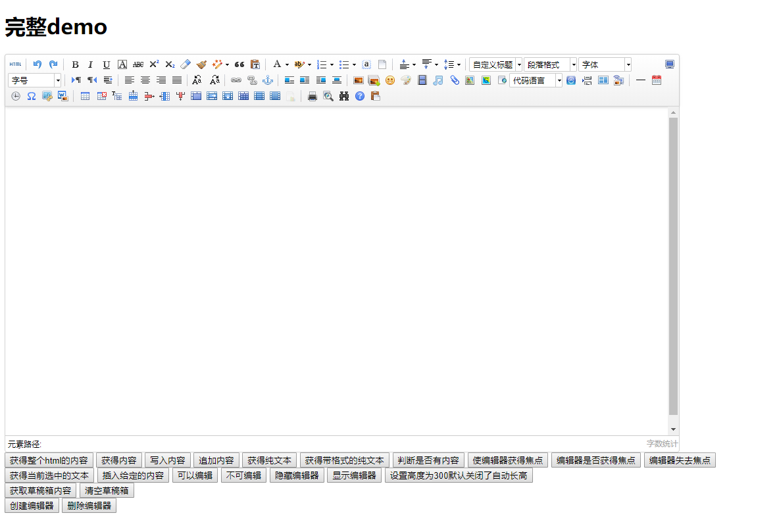Insert a map using the map icon
Image resolution: width=777 pixels, height=532 pixels.
(x=469, y=80)
